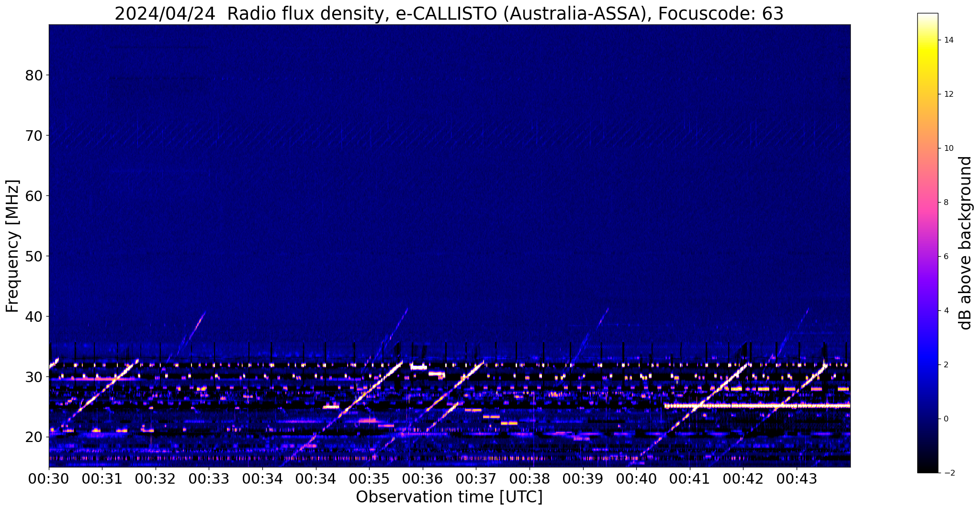Select the 0 tick label on the colorbar
The image size is (980, 511).
(946, 419)
